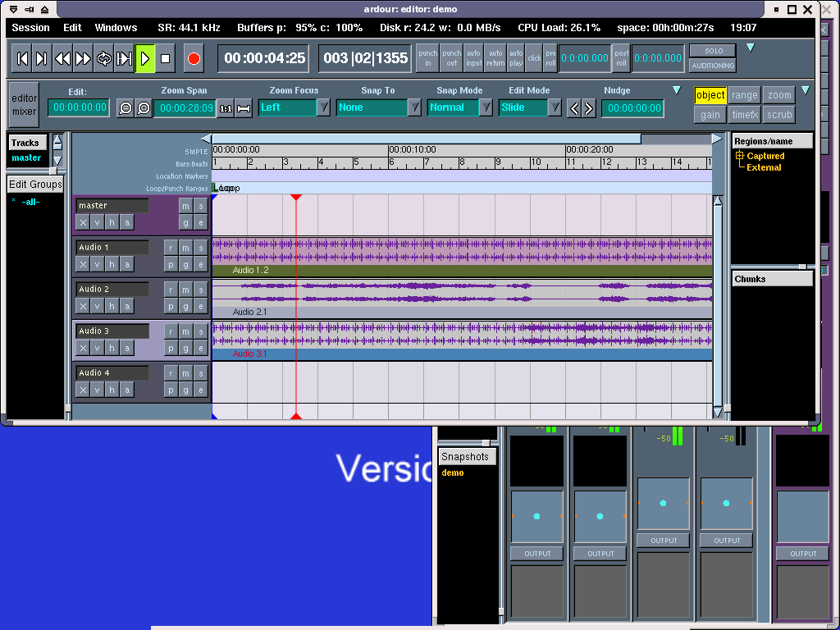The height and width of the screenshot is (630, 840).
Task: Select the range mouse mode button
Action: (745, 96)
